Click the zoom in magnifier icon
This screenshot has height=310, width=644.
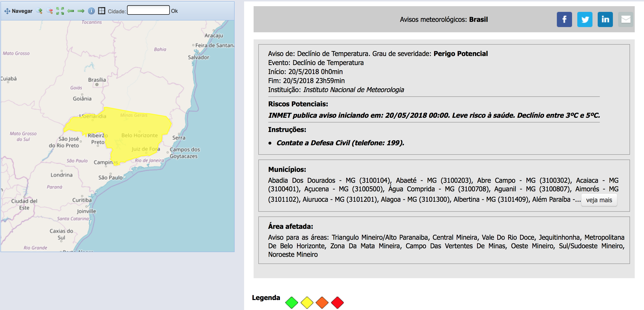39,11
